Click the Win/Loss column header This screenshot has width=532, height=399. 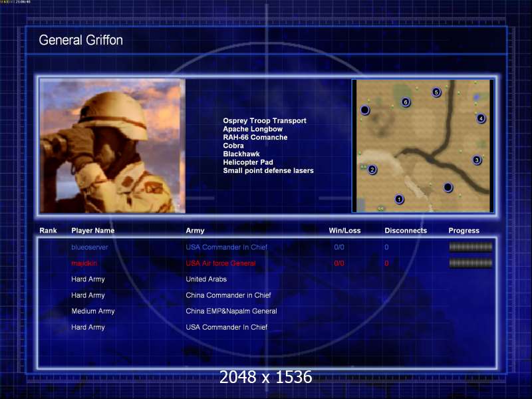click(x=344, y=230)
